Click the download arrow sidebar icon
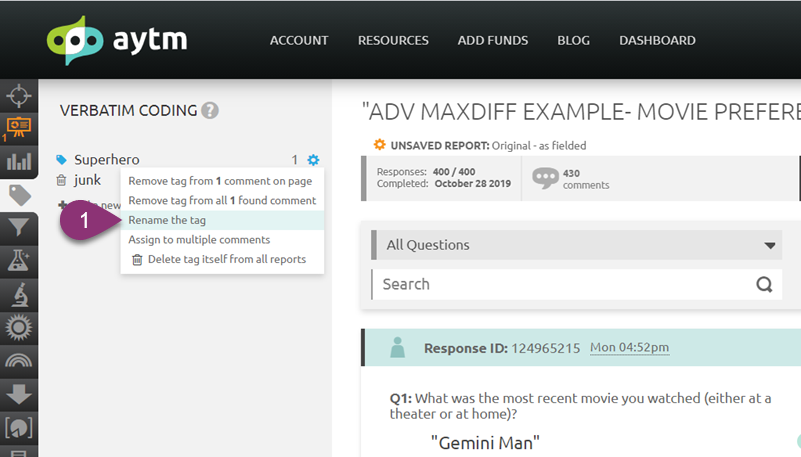 click(18, 393)
